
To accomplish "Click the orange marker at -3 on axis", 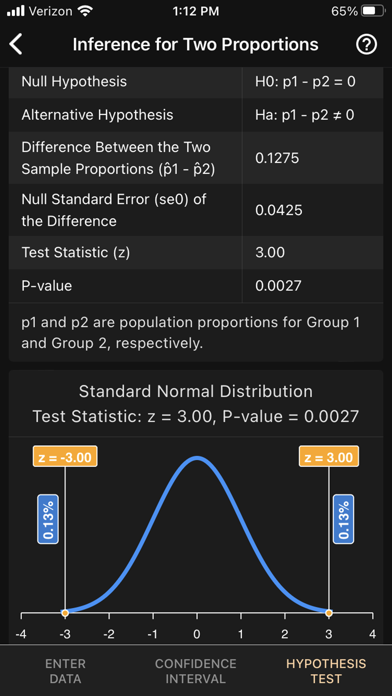I will (x=65, y=613).
